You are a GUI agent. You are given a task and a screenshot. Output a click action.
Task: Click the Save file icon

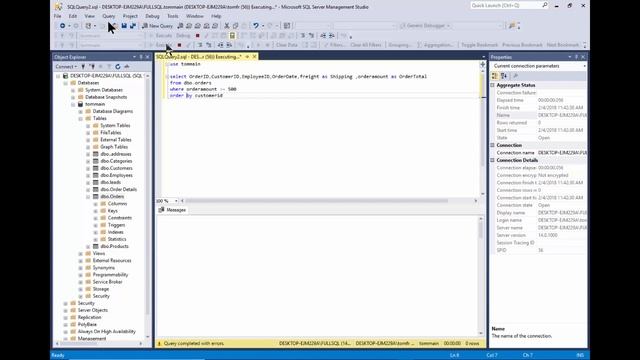(x=124, y=26)
